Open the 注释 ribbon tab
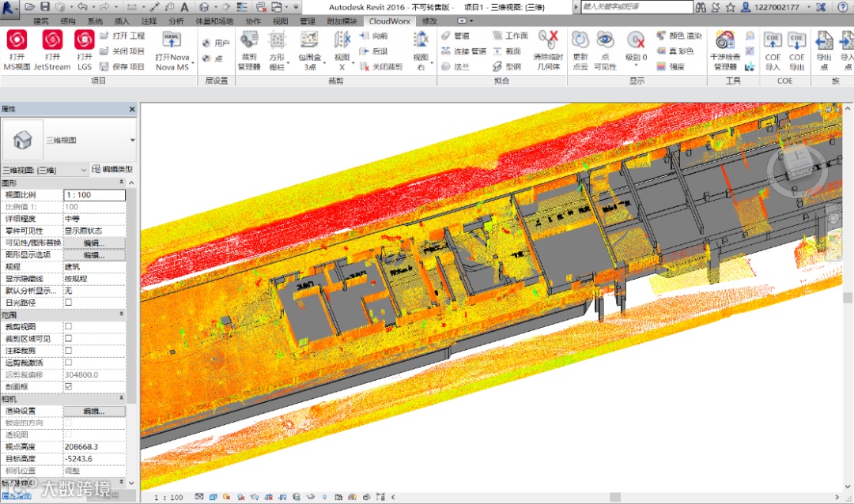 click(149, 21)
